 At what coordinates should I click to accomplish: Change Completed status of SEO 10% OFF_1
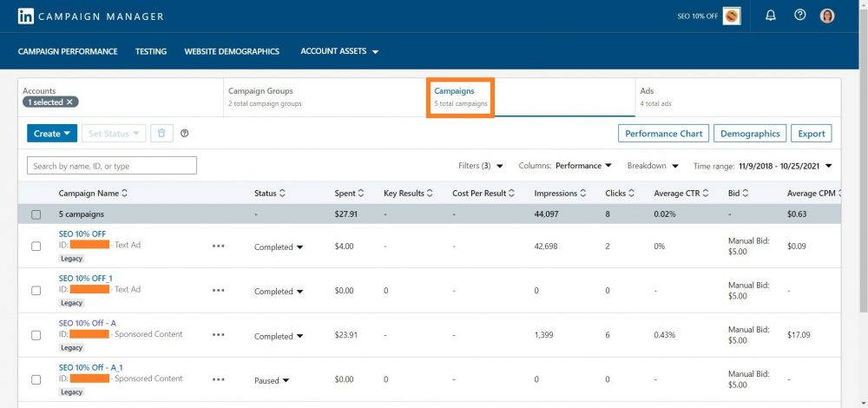pos(279,291)
